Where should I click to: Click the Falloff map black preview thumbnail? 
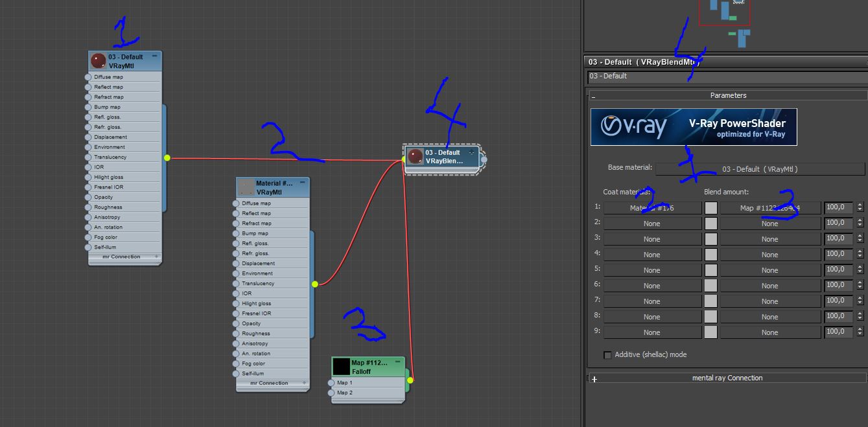click(x=341, y=367)
